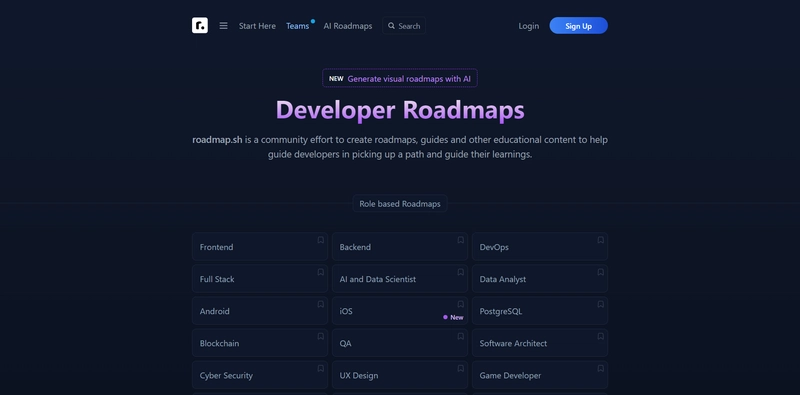Open the Frontend roadmap card
Screen dimensions: 800x395
[x=260, y=246]
